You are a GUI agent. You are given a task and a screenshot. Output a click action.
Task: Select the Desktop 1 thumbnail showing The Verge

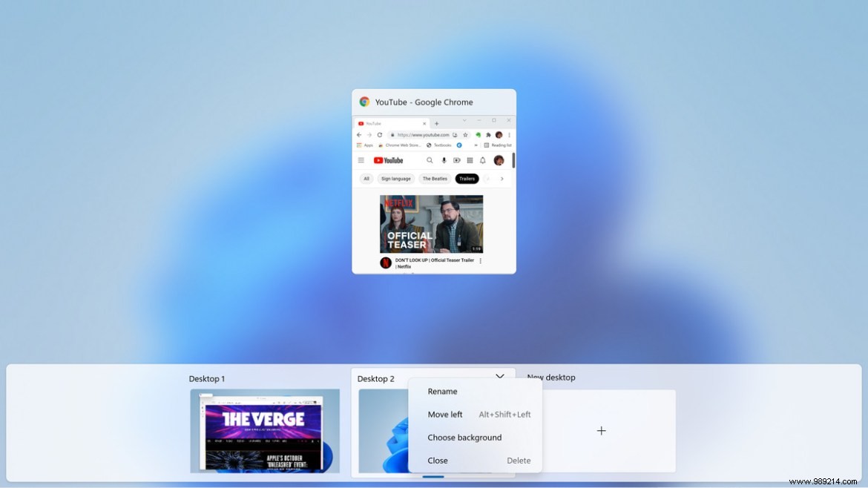point(265,432)
